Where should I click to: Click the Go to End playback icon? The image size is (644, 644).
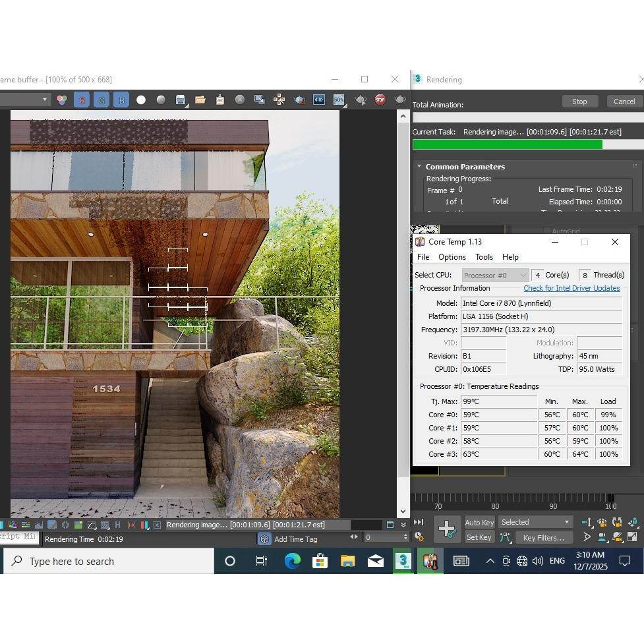419,522
